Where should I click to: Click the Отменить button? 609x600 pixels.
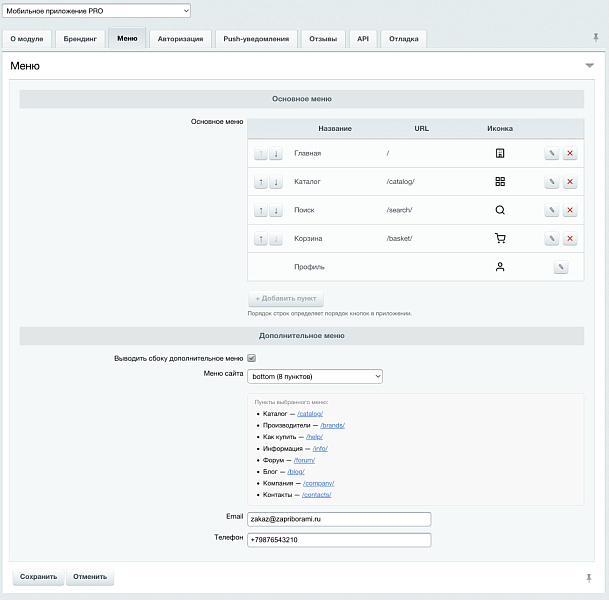90,577
